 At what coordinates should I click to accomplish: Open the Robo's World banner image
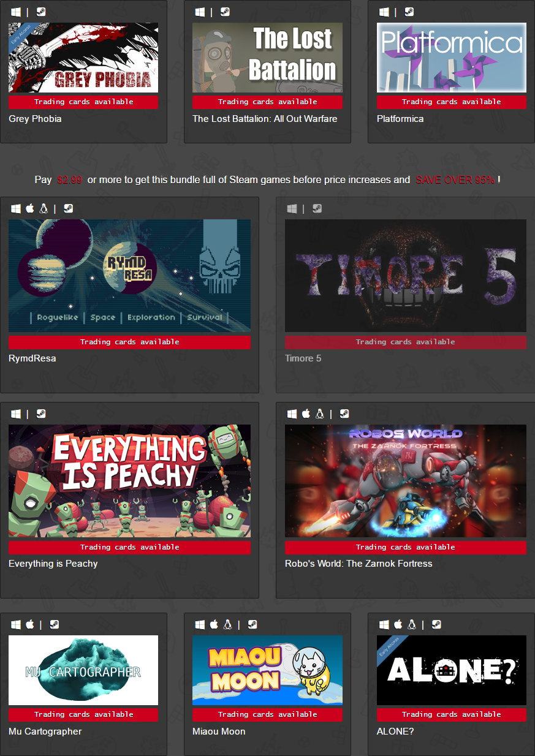tap(406, 481)
